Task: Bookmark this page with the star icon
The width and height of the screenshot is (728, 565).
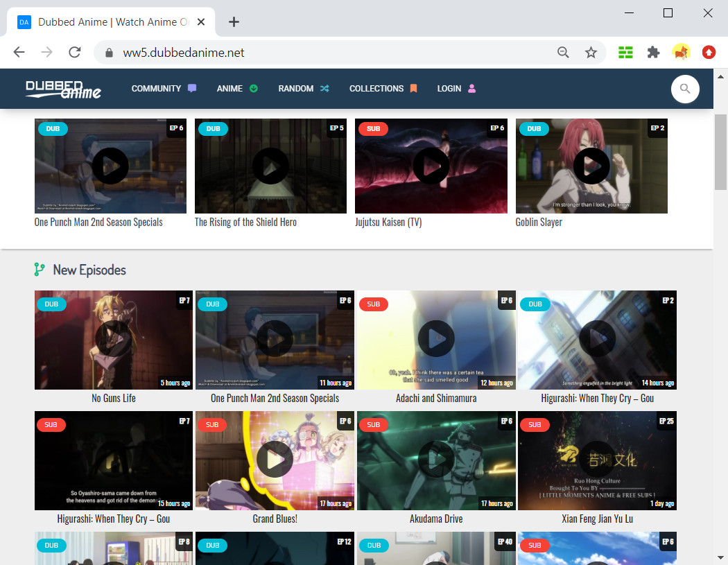Action: [591, 53]
